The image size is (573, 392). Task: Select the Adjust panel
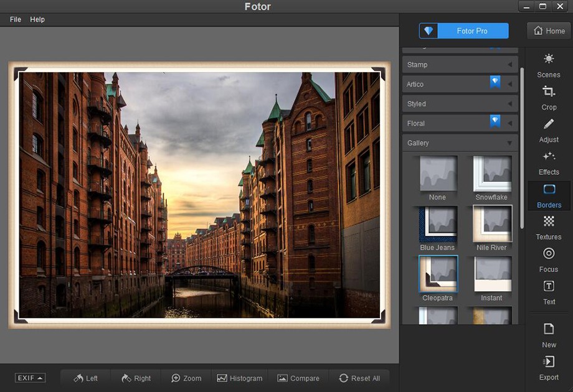coord(548,132)
